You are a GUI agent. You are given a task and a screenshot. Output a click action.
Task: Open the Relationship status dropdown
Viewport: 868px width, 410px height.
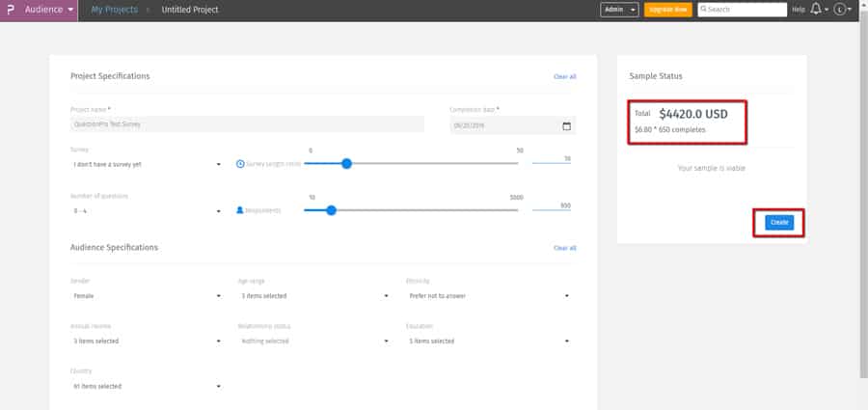(x=314, y=342)
